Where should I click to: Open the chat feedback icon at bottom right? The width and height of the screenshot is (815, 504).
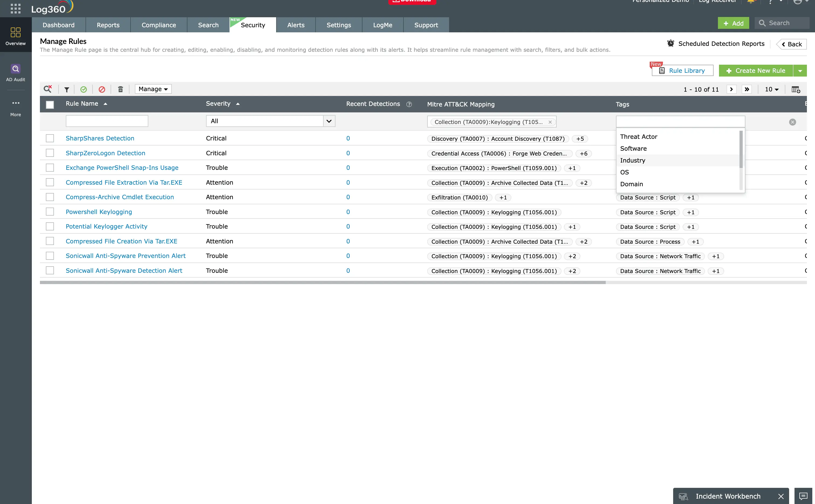tap(803, 496)
